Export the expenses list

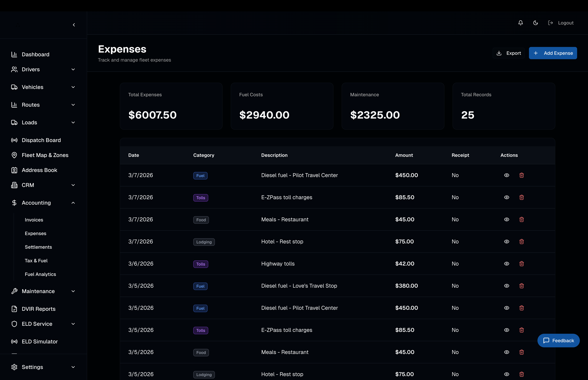click(x=509, y=53)
